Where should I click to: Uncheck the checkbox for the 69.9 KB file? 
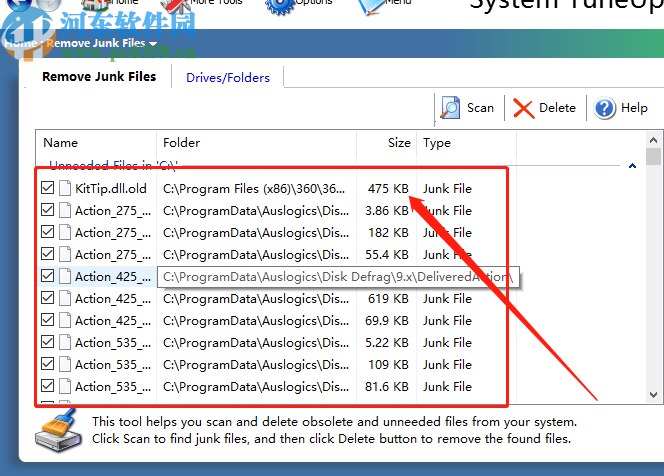tap(47, 320)
